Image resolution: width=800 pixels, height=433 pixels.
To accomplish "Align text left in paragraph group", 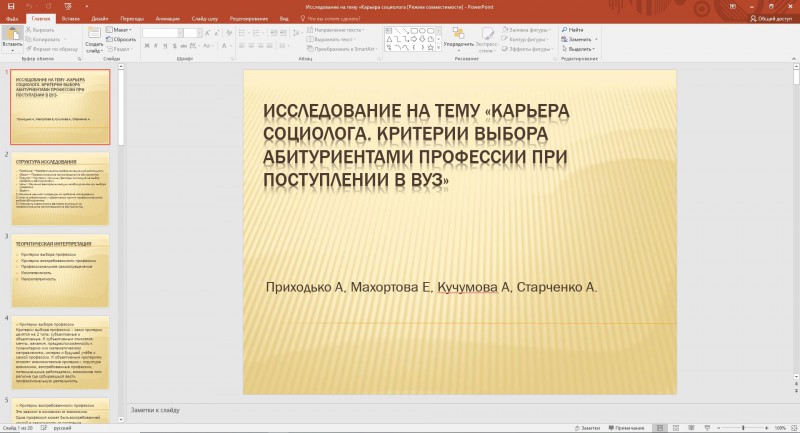I will click(242, 46).
